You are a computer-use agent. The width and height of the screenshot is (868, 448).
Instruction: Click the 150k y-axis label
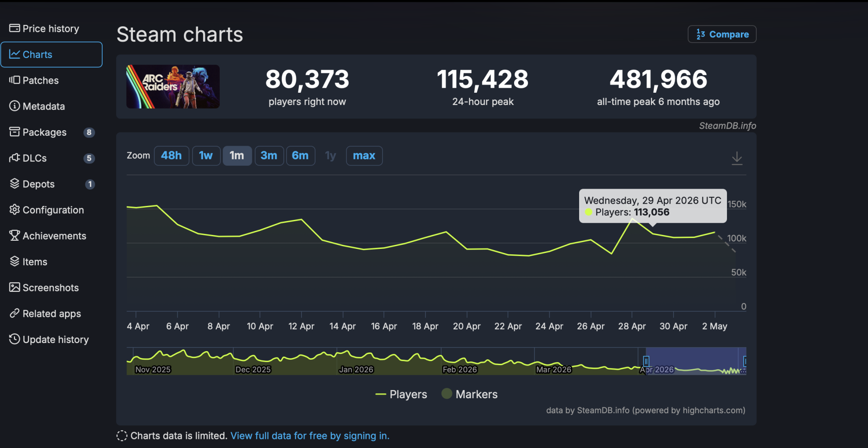point(737,204)
